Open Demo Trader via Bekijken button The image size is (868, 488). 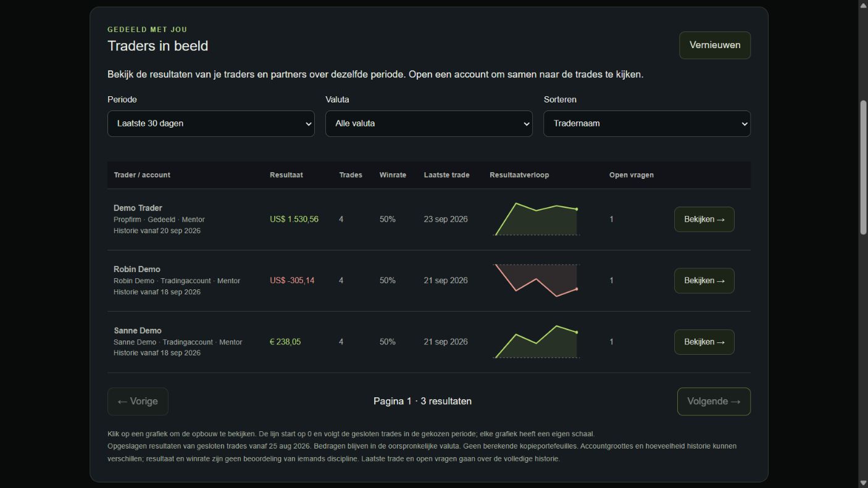704,220
